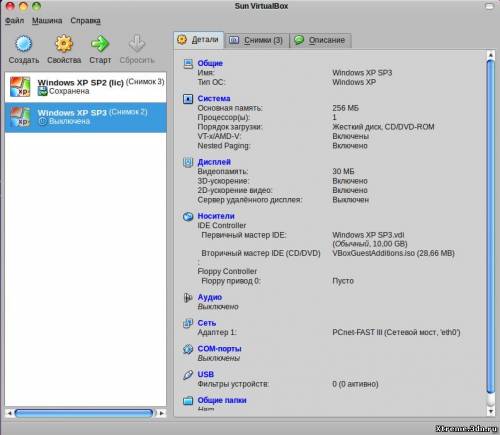Click the Сохранена saved-state icon
This screenshot has height=435, width=500.
[x=42, y=91]
